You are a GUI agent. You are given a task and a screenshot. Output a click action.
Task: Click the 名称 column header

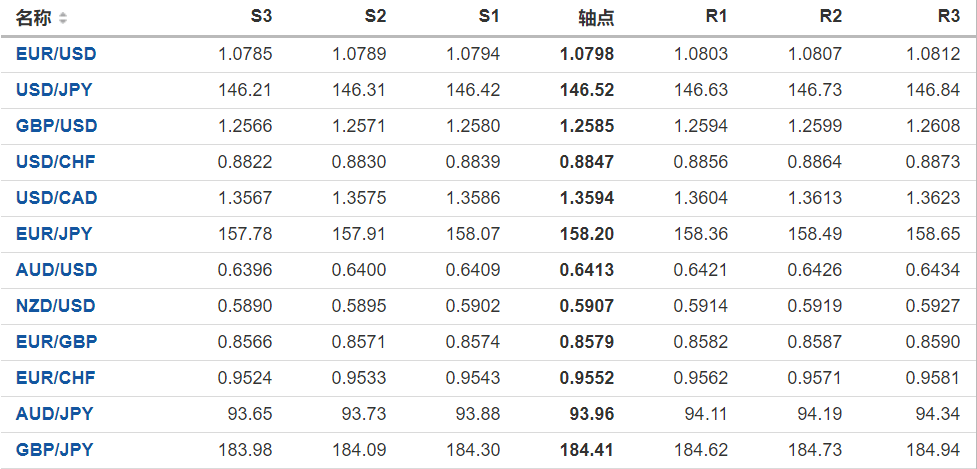(34, 18)
